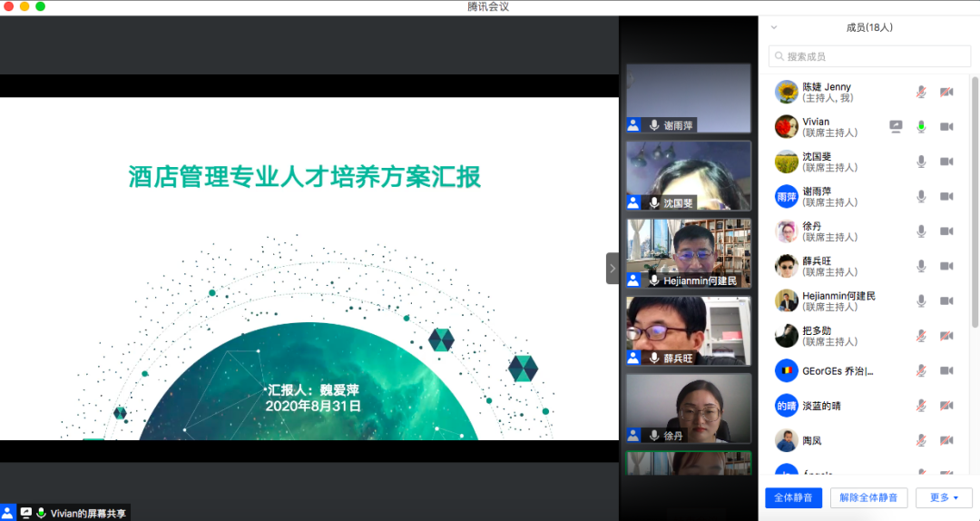Click the camera icon for 陈婕 Jenny

coord(946,92)
